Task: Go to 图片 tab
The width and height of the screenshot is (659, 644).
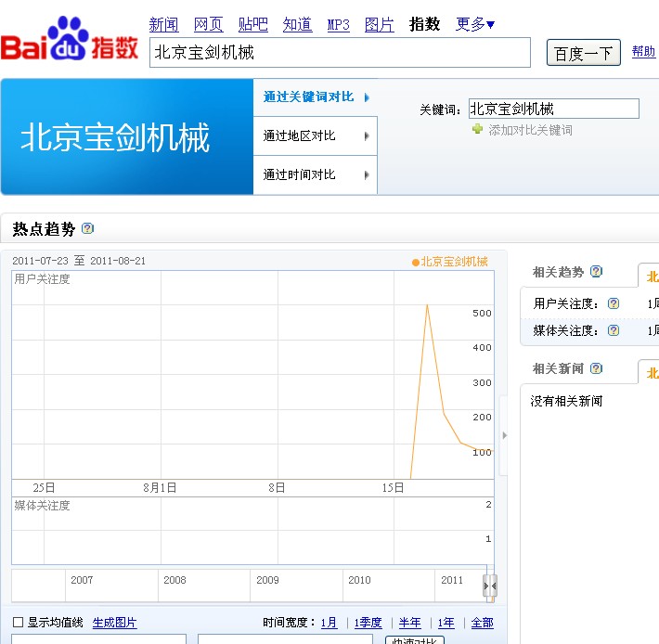Action: click(x=380, y=24)
